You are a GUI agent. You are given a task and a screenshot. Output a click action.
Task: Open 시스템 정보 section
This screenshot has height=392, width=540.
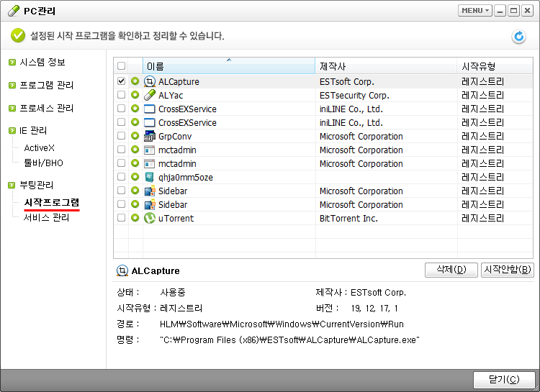pos(42,63)
